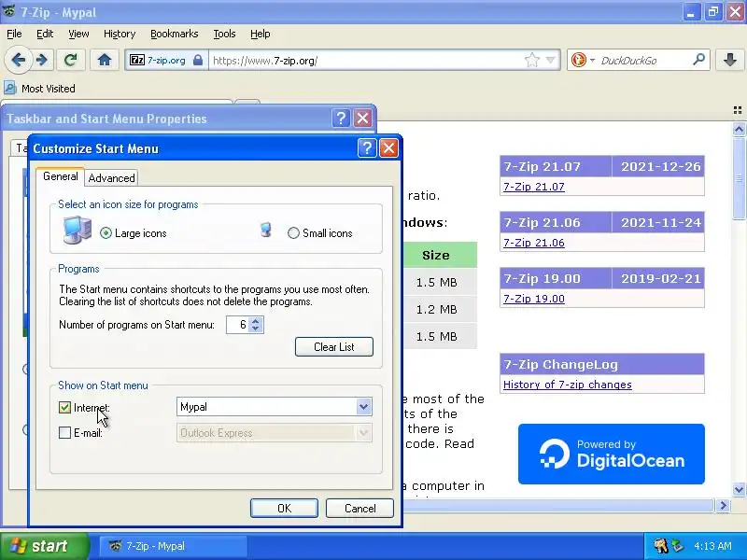Click the small icons computer image
The width and height of the screenshot is (747, 560).
pyautogui.click(x=266, y=230)
